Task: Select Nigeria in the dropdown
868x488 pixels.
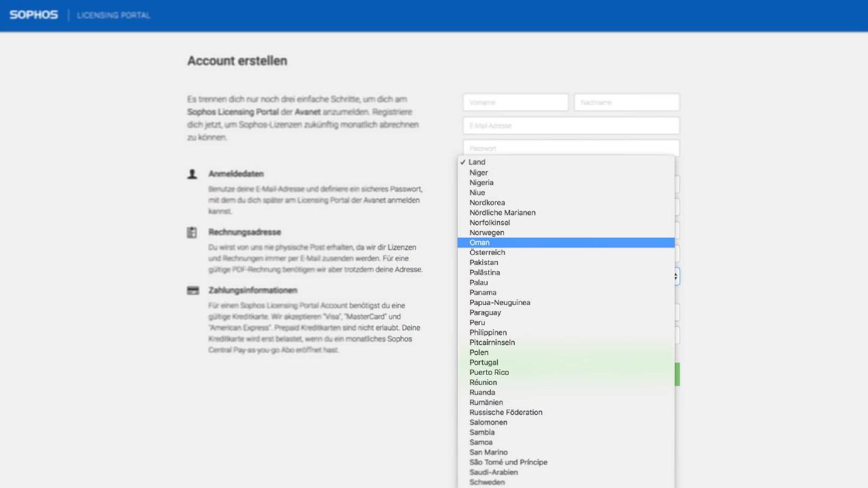Action: coord(481,182)
